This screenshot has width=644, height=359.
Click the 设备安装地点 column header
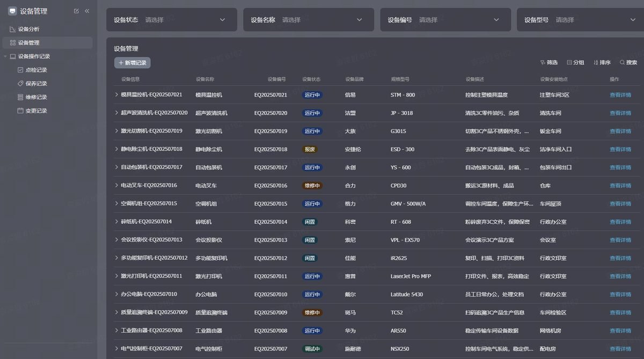(x=554, y=79)
